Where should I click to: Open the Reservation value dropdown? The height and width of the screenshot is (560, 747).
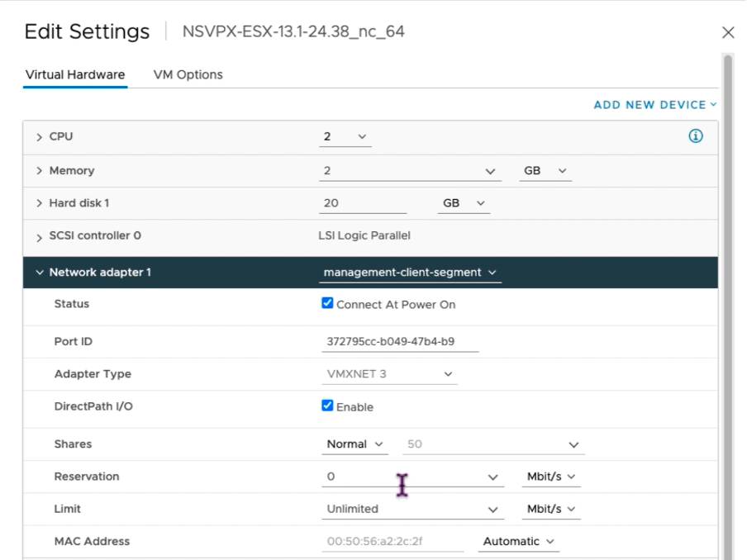[x=412, y=477]
